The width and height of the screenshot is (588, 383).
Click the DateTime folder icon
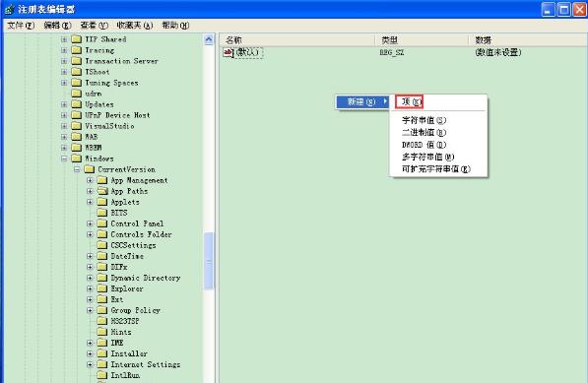102,256
